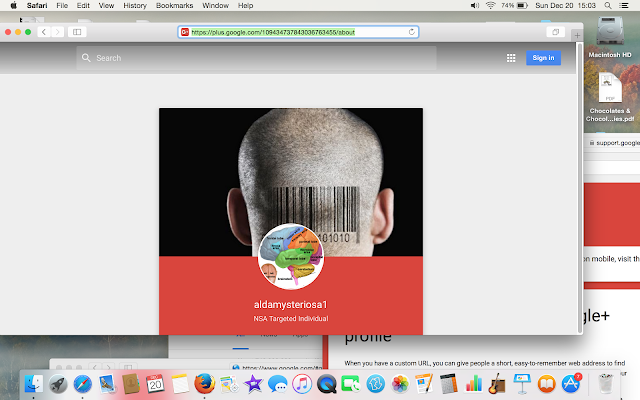This screenshot has height=400, width=640.
Task: Open Calculator icon in dock
Action: tap(449, 384)
